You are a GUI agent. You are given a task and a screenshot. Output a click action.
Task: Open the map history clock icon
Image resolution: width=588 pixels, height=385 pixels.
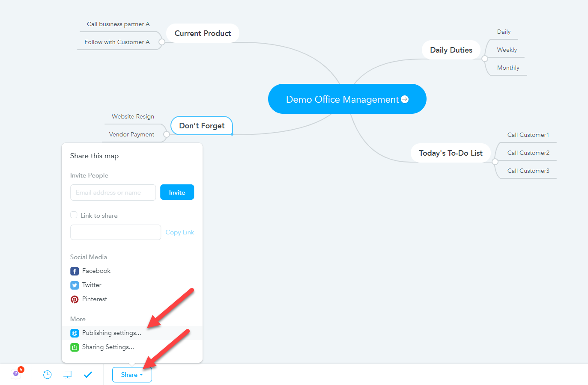click(47, 374)
